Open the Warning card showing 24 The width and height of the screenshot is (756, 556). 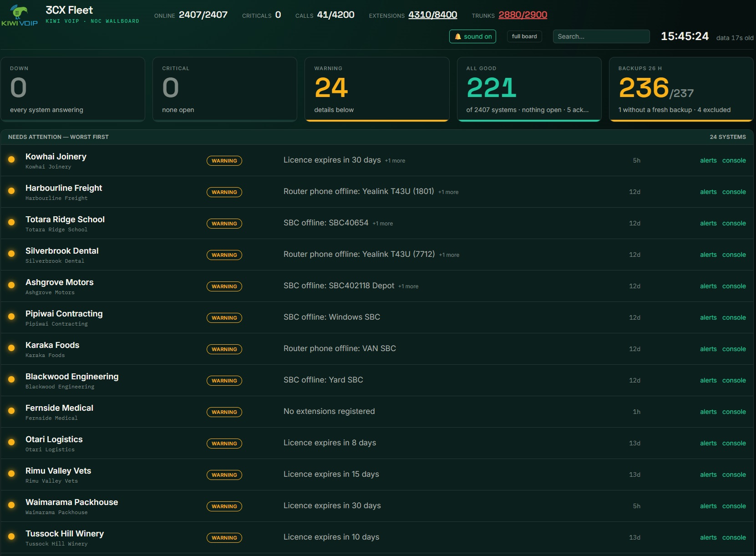pyautogui.click(x=377, y=89)
